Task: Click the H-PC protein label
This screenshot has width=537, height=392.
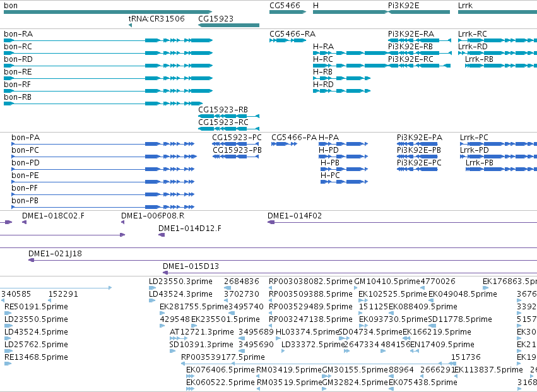Action: coord(330,175)
